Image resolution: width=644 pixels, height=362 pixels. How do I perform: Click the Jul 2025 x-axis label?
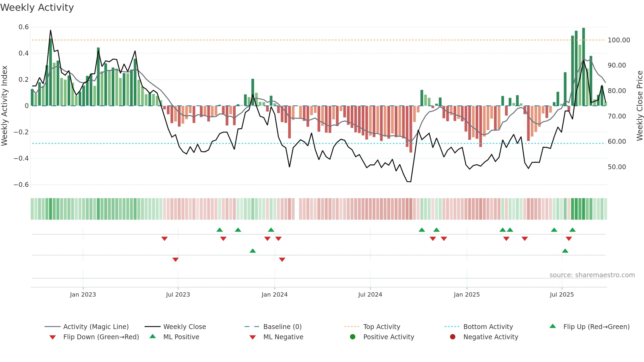[562, 294]
